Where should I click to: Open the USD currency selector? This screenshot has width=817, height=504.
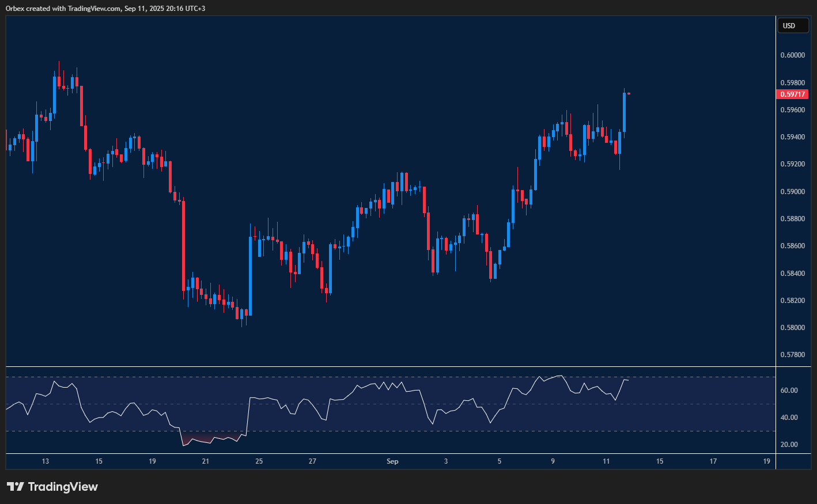pos(792,25)
